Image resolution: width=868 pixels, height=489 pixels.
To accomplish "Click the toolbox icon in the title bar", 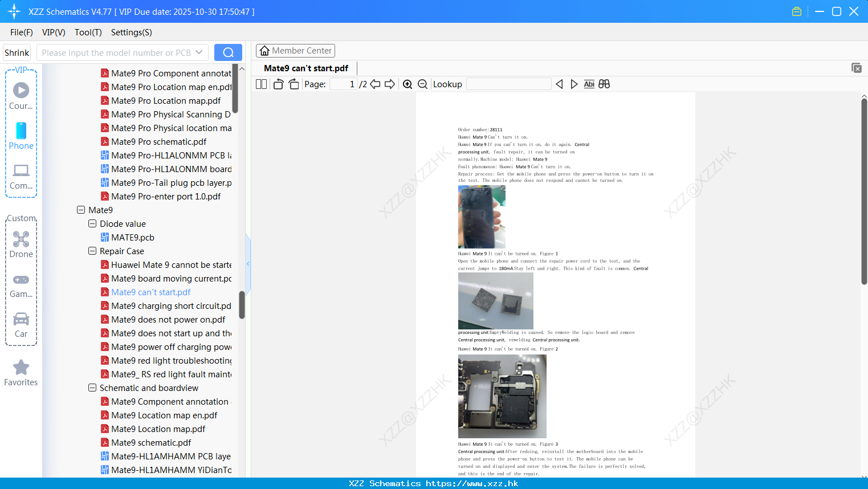I will pos(797,11).
